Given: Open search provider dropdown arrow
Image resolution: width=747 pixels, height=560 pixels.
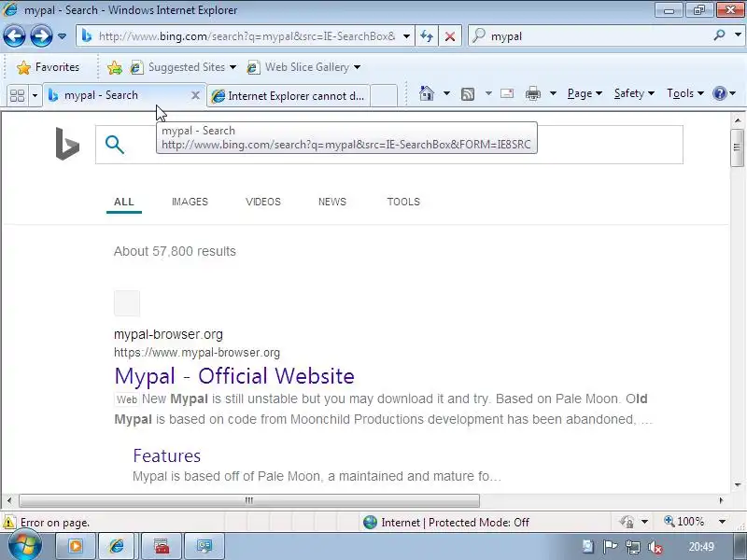Looking at the screenshot, I should (x=738, y=35).
